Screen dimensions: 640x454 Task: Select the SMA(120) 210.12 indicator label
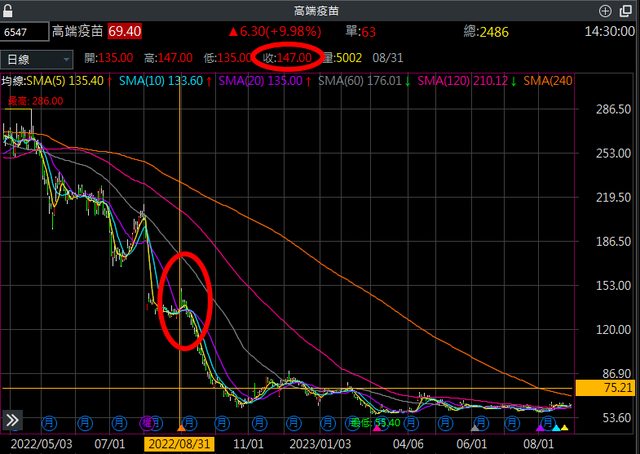click(467, 80)
